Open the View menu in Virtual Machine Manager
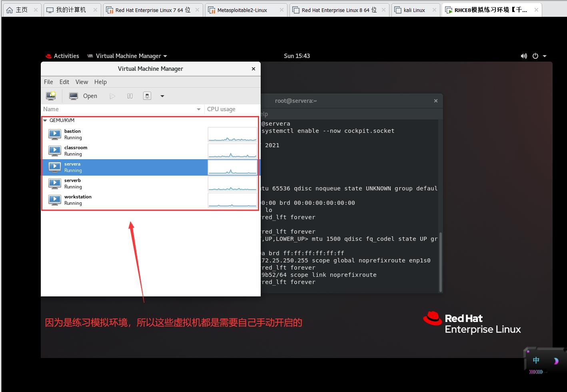This screenshot has width=567, height=392. (82, 82)
